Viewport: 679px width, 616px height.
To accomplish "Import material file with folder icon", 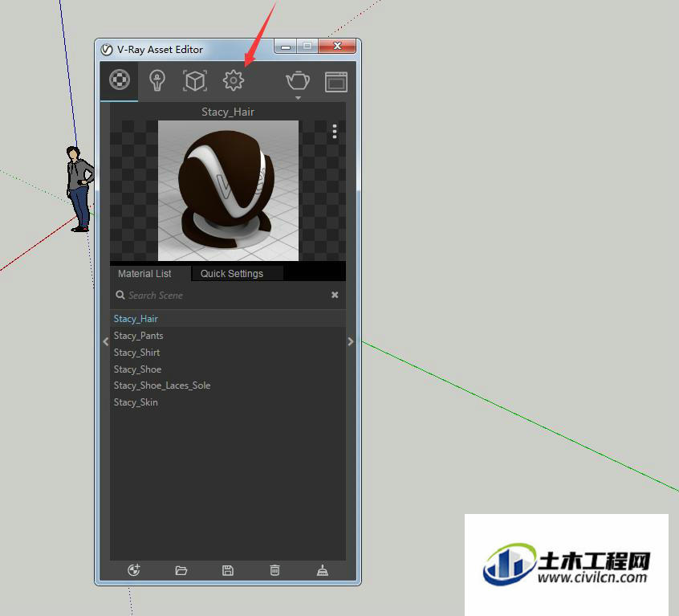I will click(181, 570).
